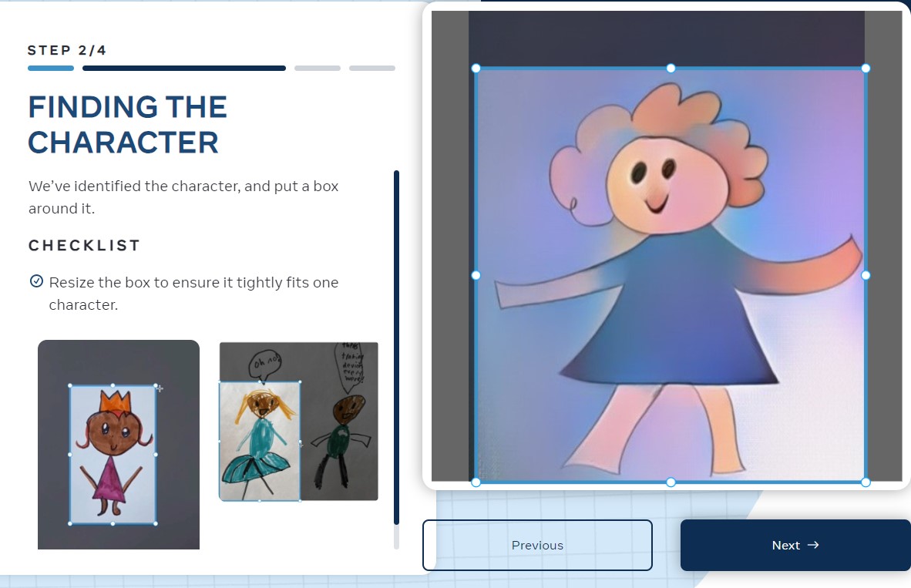The height and width of the screenshot is (588, 911).
Task: Click the third step progress segment
Action: pos(318,69)
